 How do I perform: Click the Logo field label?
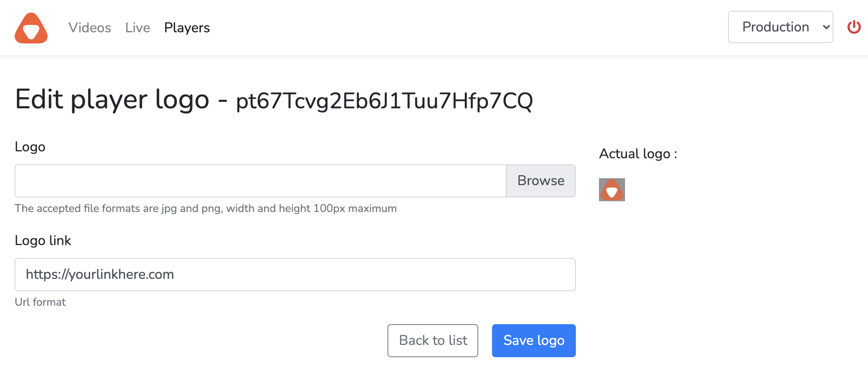tap(30, 147)
